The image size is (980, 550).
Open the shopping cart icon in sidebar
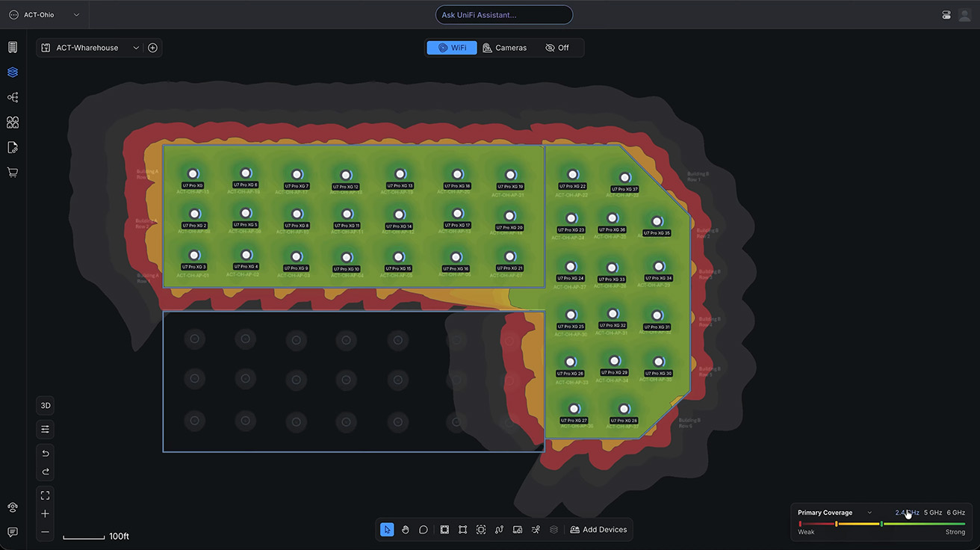click(13, 172)
